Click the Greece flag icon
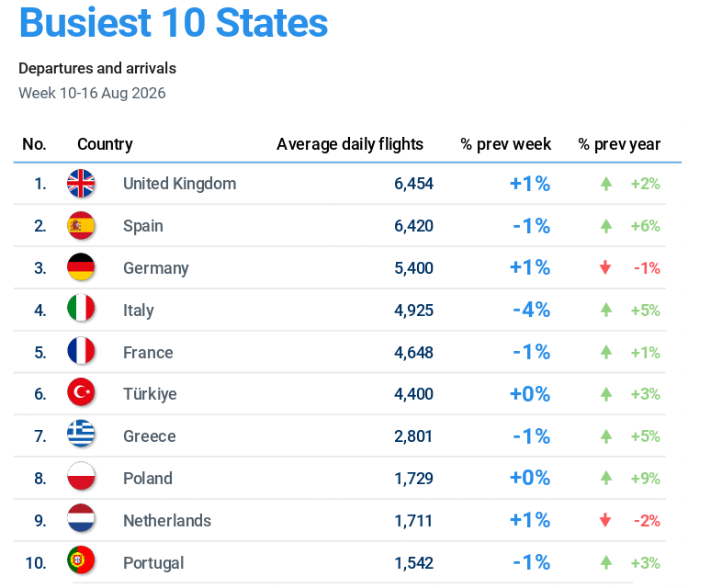The image size is (722, 588). pos(81,434)
